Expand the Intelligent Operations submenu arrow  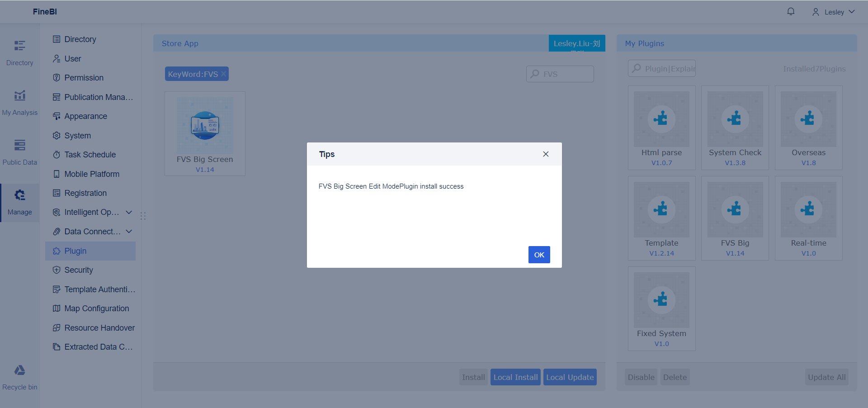(129, 212)
